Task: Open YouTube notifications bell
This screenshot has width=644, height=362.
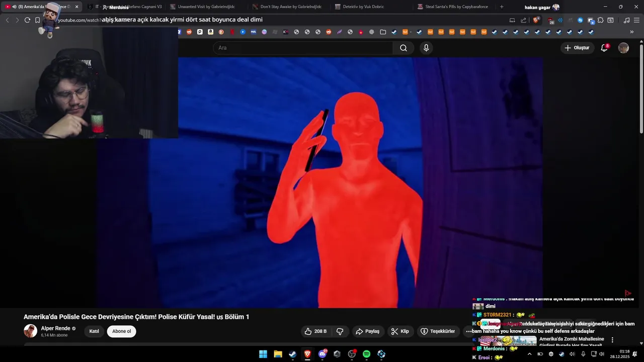Action: pyautogui.click(x=604, y=48)
